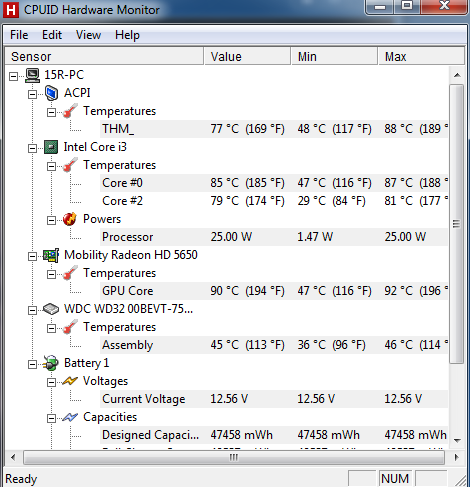The width and height of the screenshot is (470, 487).
Task: Select the GPU Core row
Action: (x=274, y=291)
